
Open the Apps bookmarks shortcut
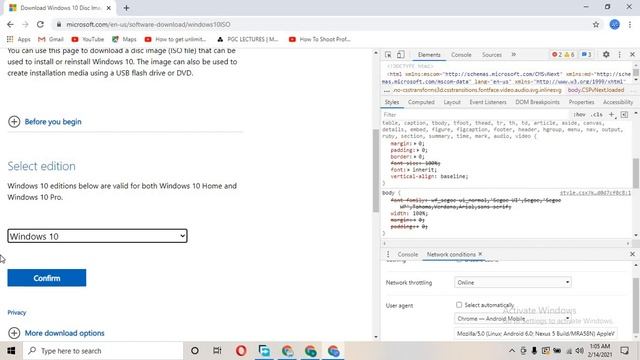pos(19,39)
